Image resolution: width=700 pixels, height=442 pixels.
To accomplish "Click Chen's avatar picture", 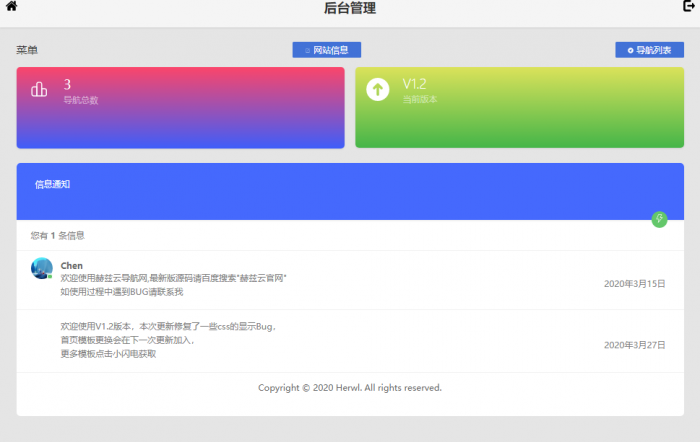I will [41, 268].
